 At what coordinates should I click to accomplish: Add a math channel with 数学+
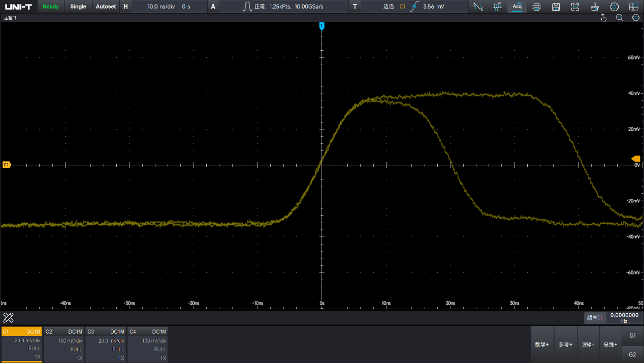point(541,344)
